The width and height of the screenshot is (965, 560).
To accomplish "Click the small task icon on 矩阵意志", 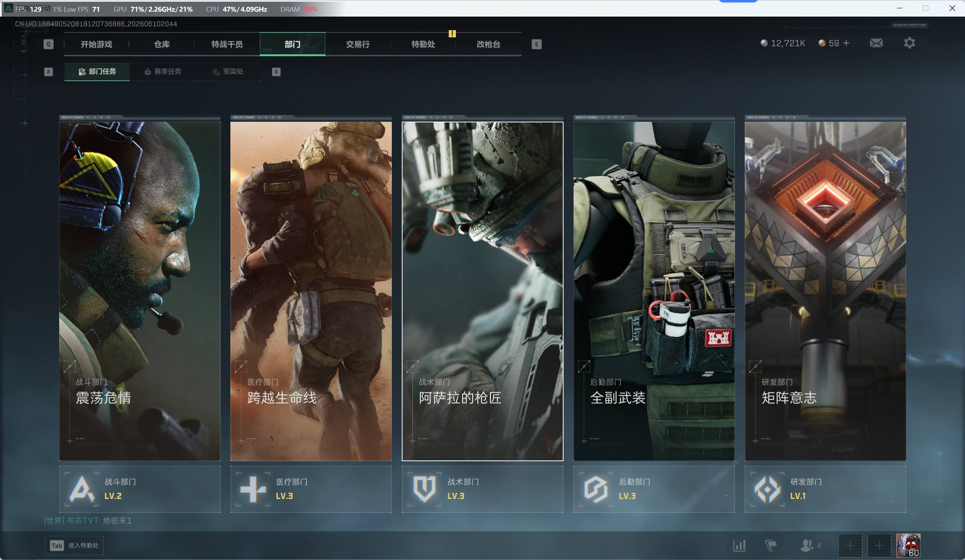I will tap(755, 367).
